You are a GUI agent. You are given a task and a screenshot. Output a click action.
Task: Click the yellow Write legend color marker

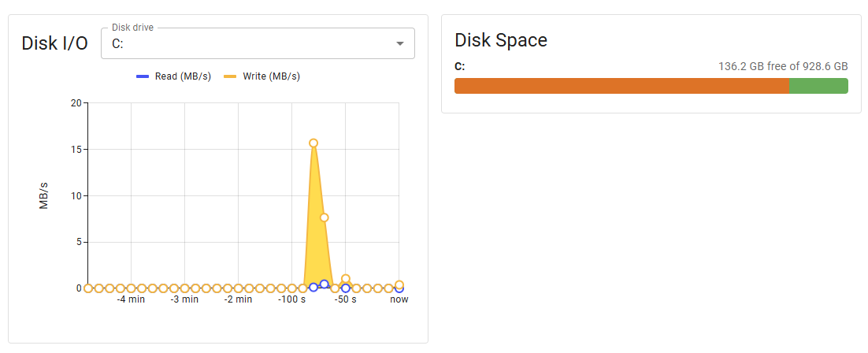(x=231, y=76)
